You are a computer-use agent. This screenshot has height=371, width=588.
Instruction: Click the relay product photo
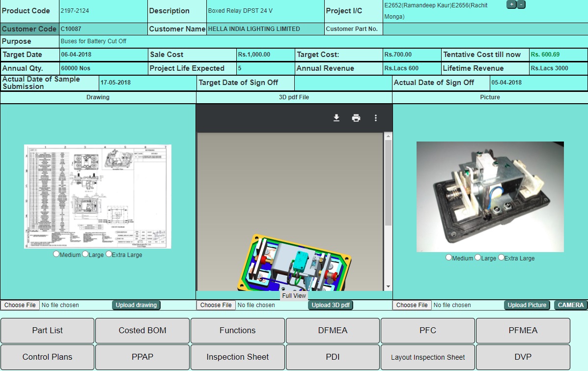490,197
